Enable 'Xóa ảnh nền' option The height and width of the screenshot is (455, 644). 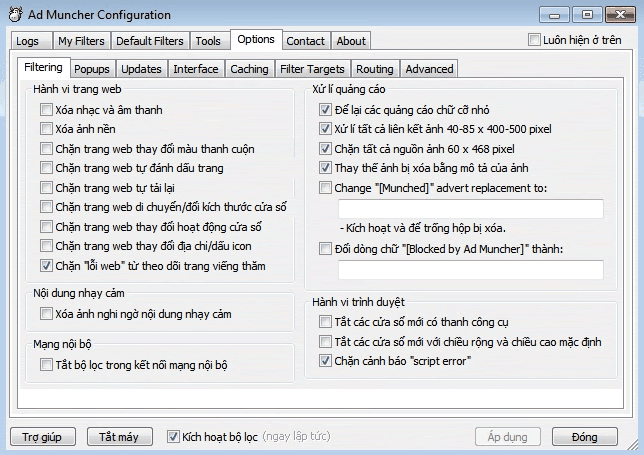coord(46,129)
